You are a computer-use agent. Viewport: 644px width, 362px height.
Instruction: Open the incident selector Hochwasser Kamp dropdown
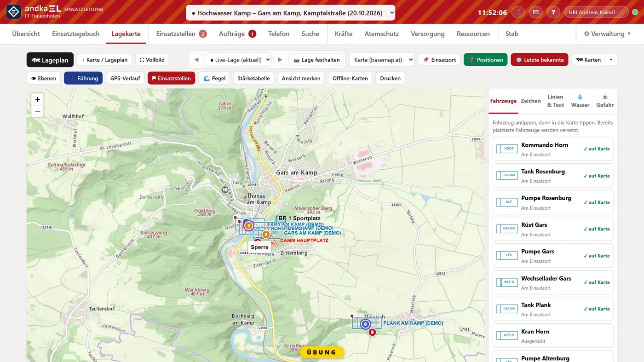[x=290, y=13]
